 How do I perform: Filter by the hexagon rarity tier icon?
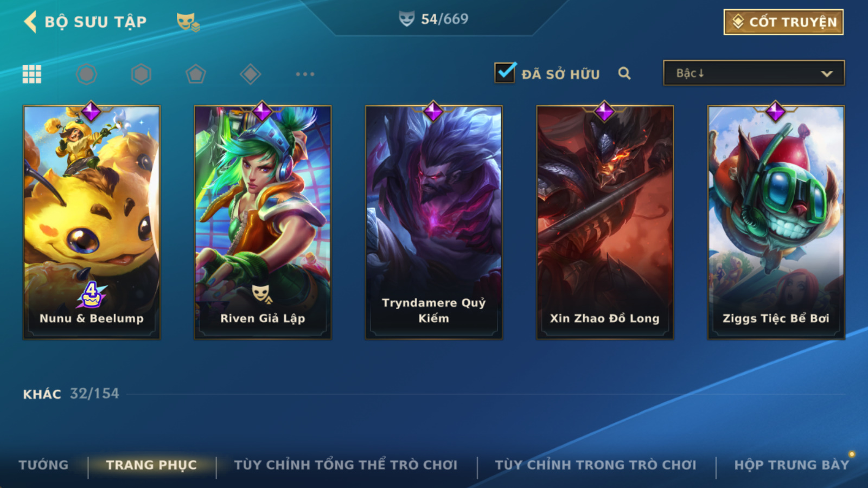[x=141, y=74]
